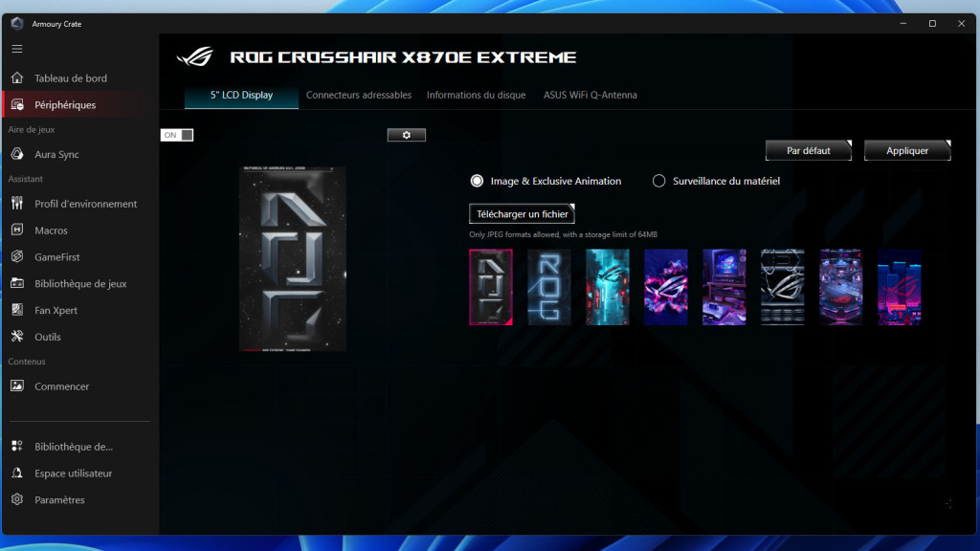Open Bibliothèque de jeux
This screenshot has width=980, height=551.
click(x=80, y=283)
